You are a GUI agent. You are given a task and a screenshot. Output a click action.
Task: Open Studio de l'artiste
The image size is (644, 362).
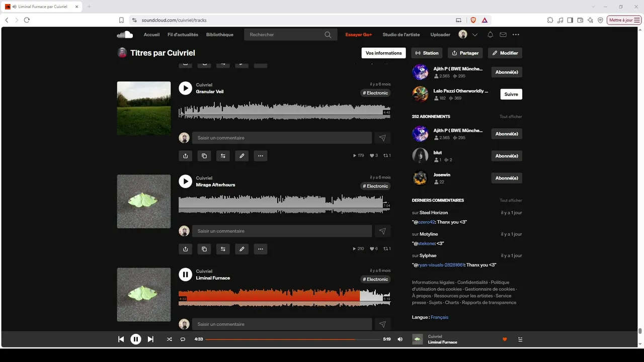click(401, 35)
